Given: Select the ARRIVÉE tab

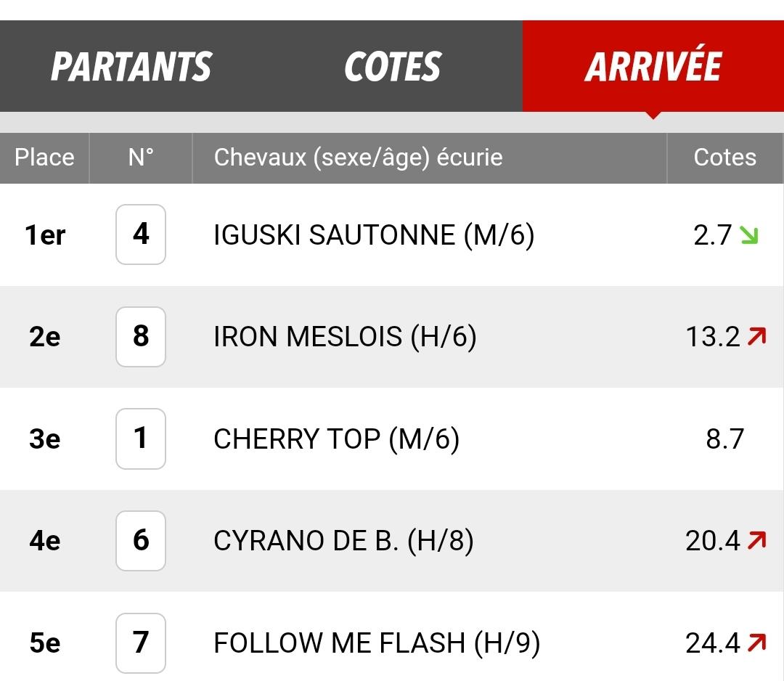Looking at the screenshot, I should click(653, 66).
